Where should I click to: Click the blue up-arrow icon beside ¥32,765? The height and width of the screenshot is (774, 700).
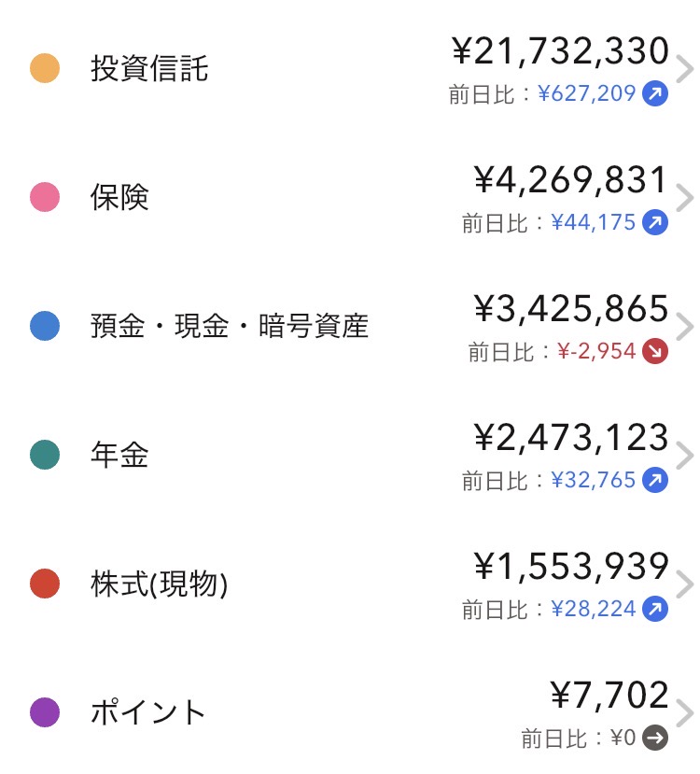[655, 481]
